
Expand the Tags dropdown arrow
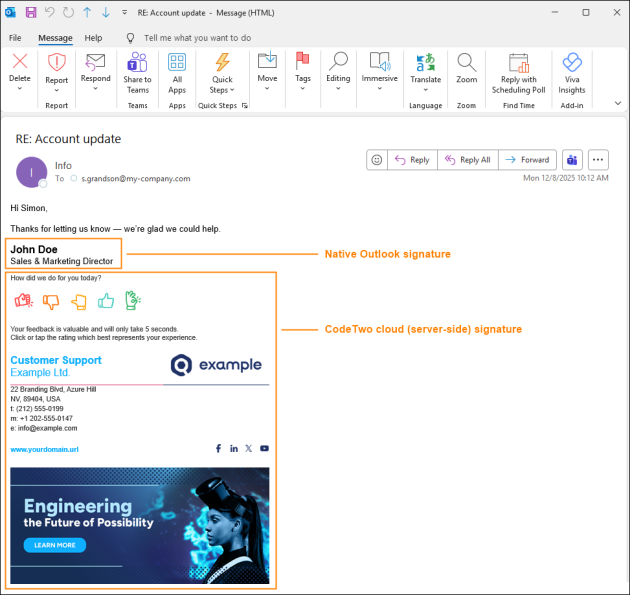tap(303, 88)
